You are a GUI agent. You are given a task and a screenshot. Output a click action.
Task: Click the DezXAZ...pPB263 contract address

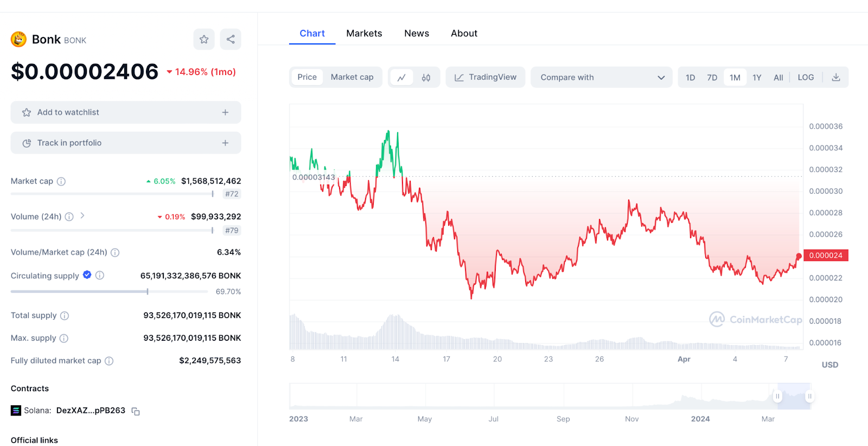(91, 411)
